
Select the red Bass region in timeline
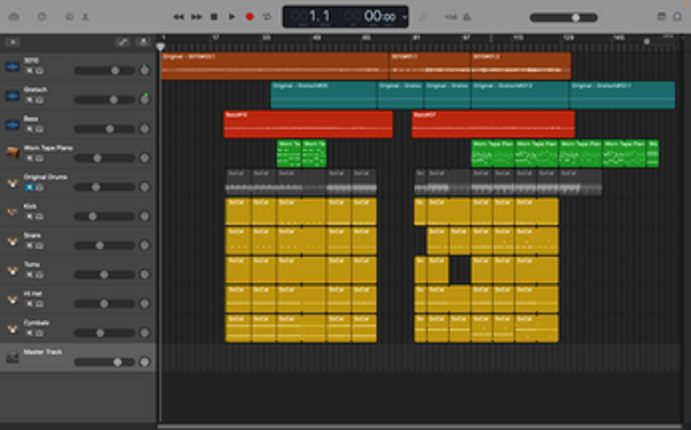click(x=308, y=125)
